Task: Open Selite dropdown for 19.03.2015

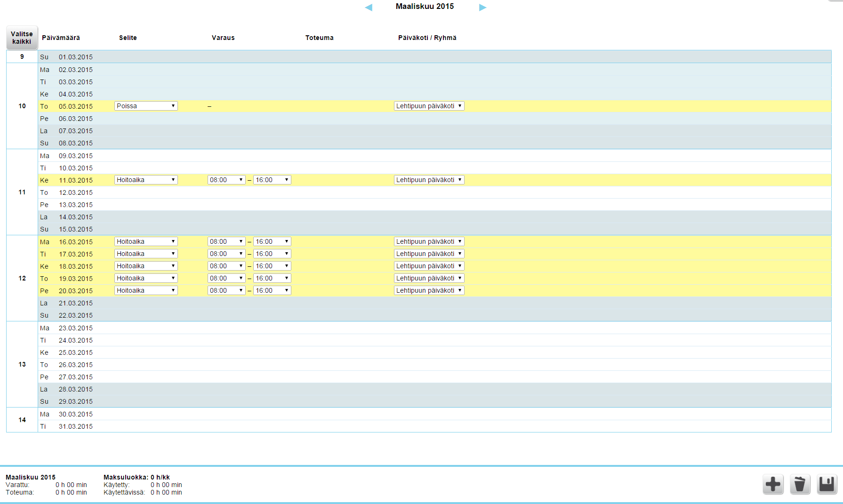Action: pyautogui.click(x=146, y=278)
